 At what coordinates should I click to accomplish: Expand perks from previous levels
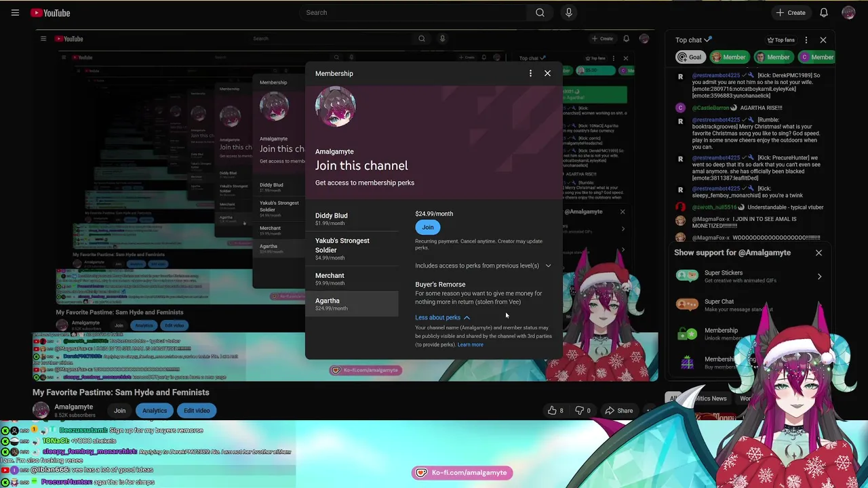483,266
